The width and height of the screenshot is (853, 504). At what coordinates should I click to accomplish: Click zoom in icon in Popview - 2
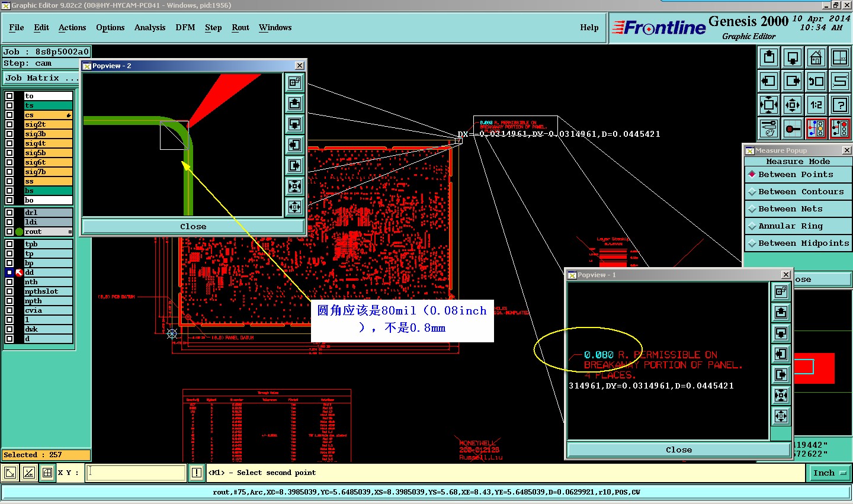tap(295, 187)
